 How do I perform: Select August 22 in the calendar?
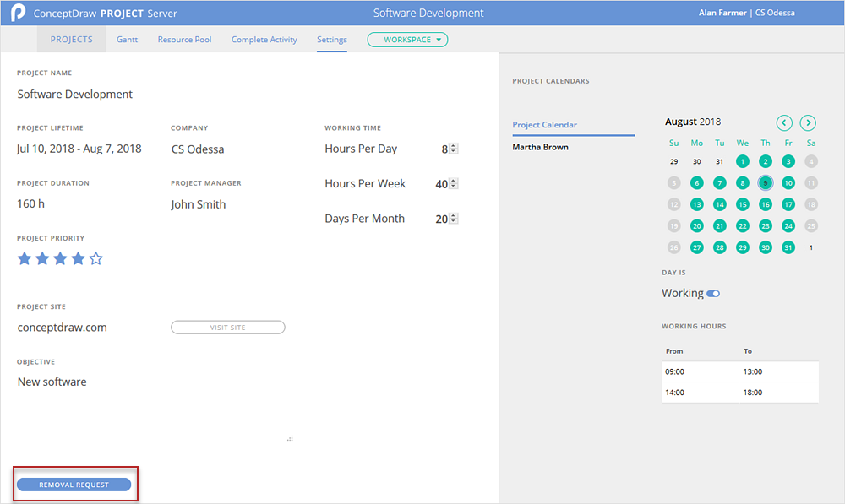pos(743,226)
